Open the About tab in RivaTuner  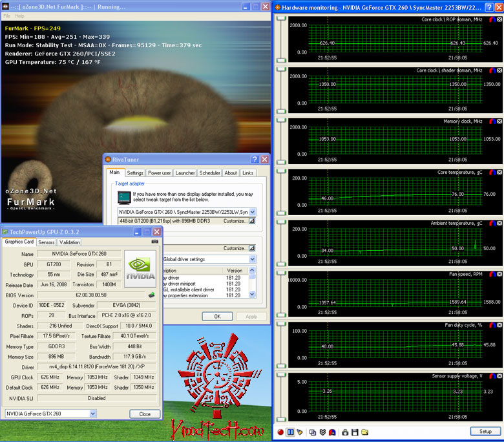click(x=231, y=173)
